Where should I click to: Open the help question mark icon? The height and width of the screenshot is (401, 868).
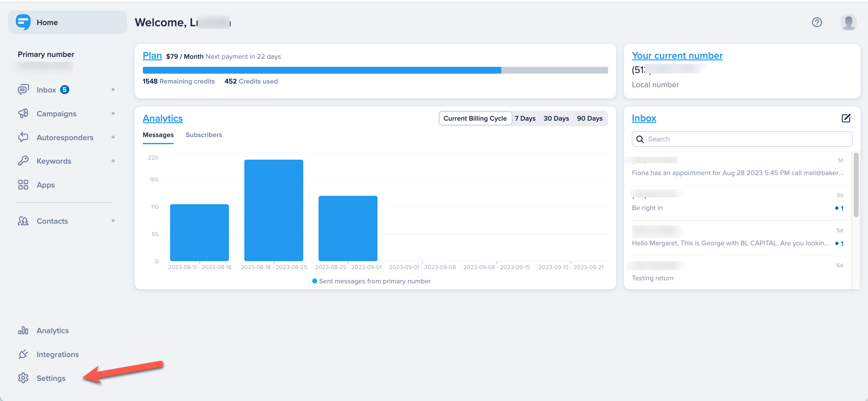(x=817, y=22)
